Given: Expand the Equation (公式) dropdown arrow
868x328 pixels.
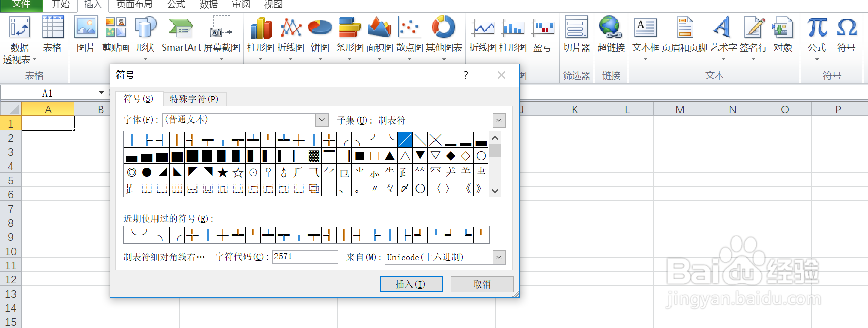Looking at the screenshot, I should tap(817, 59).
